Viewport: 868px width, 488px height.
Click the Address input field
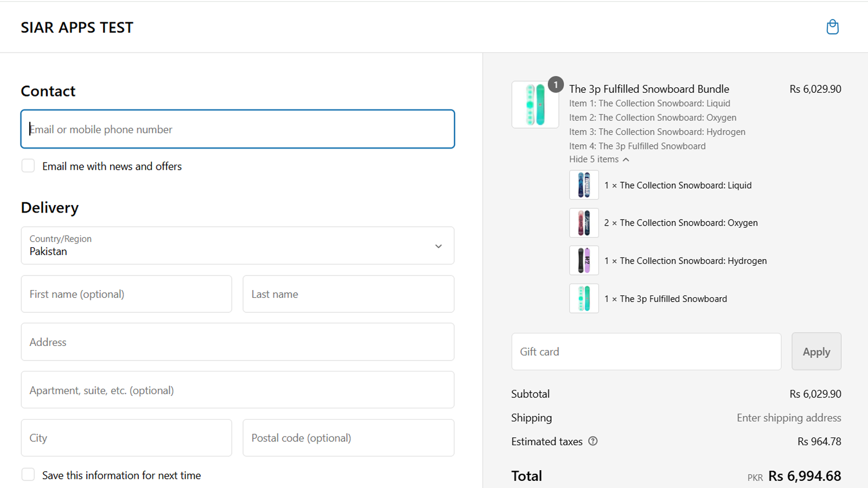(237, 342)
